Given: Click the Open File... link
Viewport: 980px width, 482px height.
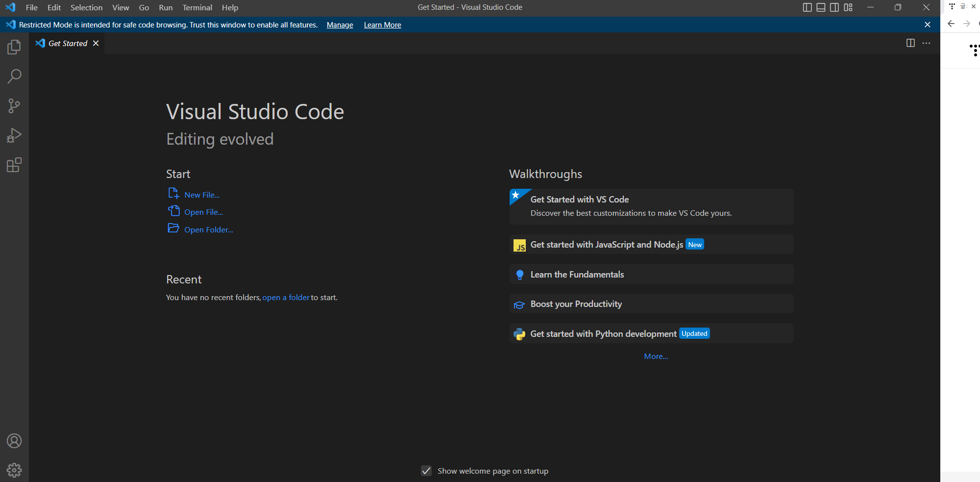Looking at the screenshot, I should tap(204, 212).
